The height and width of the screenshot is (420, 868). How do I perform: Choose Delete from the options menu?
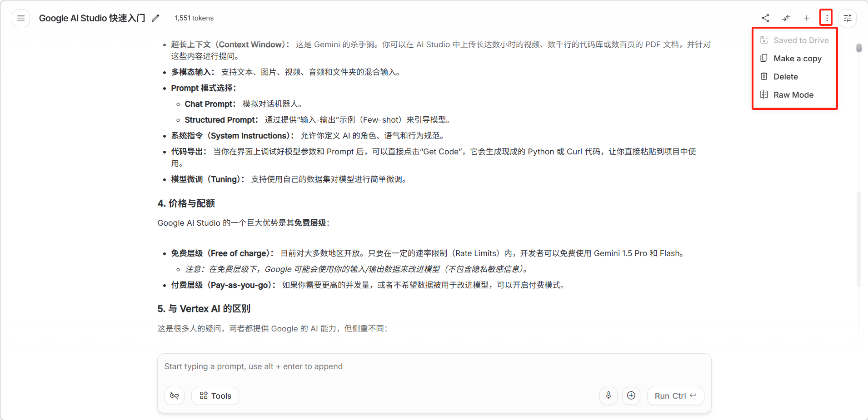tap(785, 77)
